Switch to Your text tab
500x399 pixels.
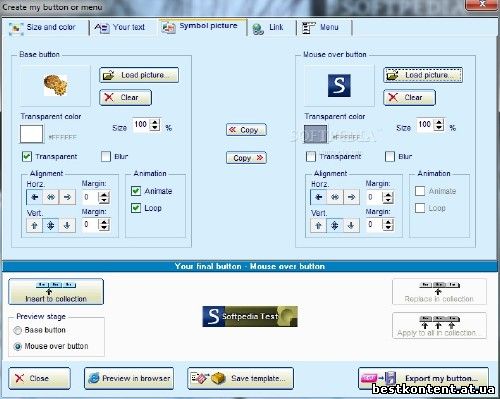click(122, 27)
